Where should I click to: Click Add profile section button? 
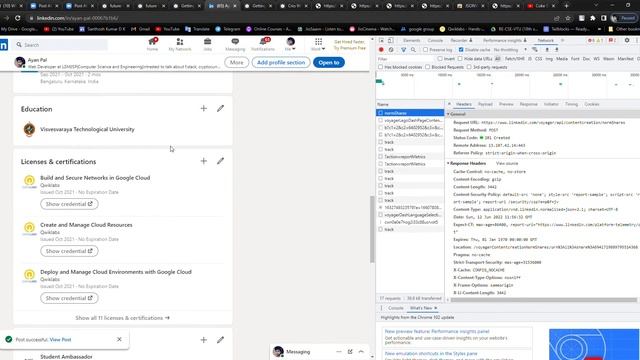pyautogui.click(x=281, y=62)
